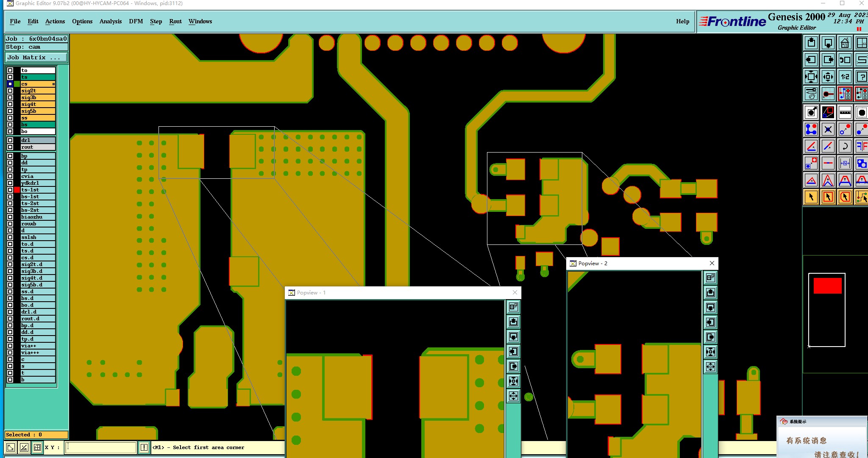Click the red color swatch of ts-1st layer
This screenshot has width=868, height=458.
point(17,190)
